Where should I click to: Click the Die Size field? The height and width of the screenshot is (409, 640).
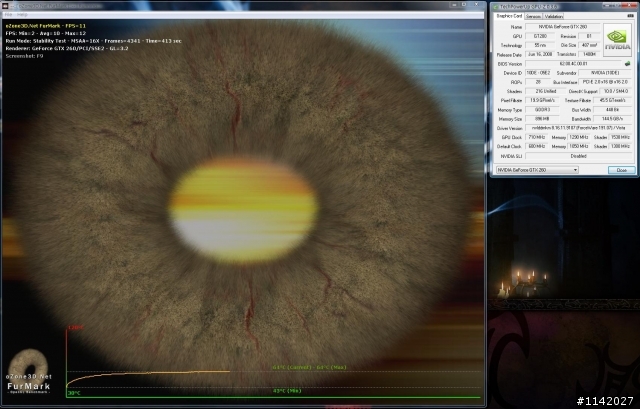(589, 45)
